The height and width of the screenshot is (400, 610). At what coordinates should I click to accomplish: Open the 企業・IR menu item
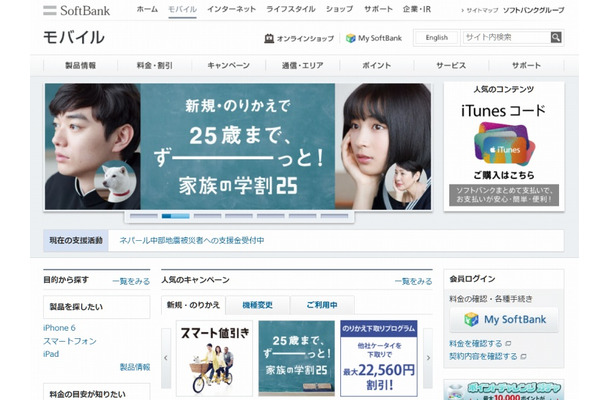[x=417, y=9]
